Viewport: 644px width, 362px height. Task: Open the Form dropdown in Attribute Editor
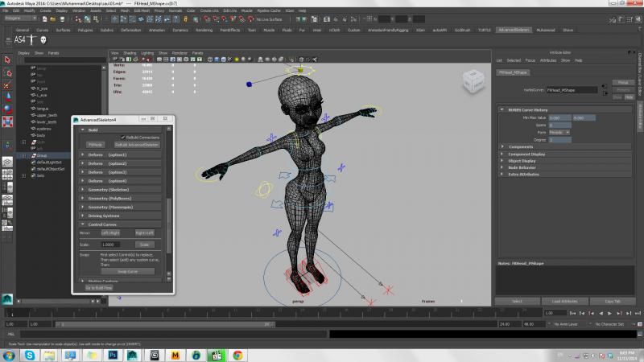pyautogui.click(x=559, y=132)
